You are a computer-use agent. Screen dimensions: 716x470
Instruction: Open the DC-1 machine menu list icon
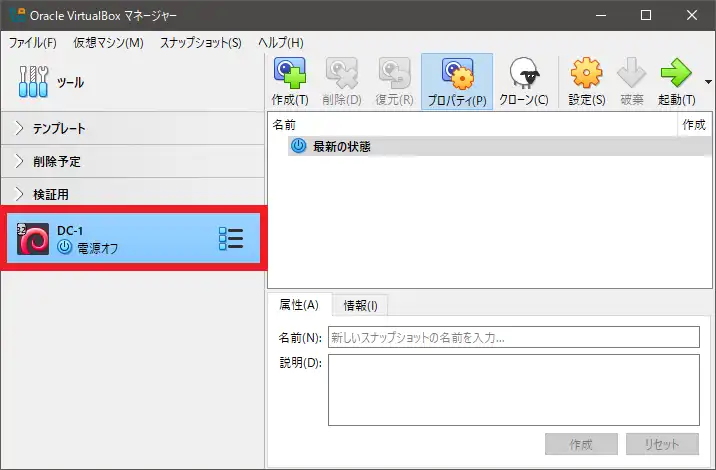point(231,238)
